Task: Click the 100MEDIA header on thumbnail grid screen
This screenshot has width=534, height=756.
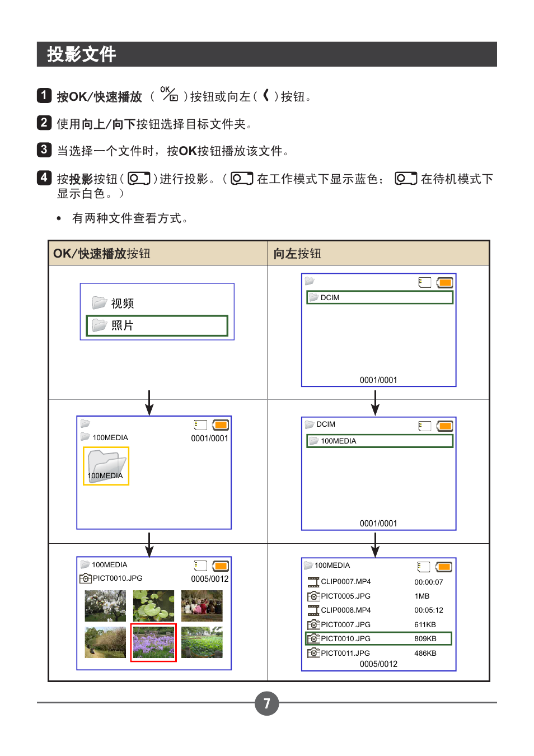Action: (110, 565)
